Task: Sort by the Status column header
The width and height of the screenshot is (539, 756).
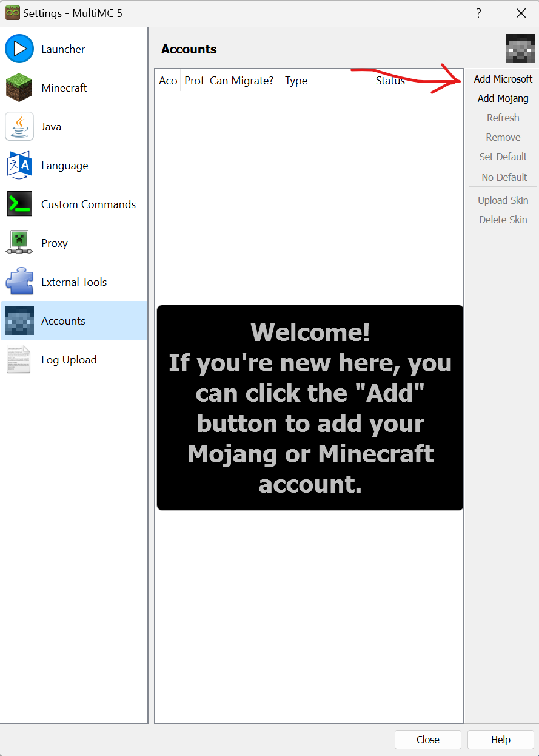Action: tap(418, 81)
